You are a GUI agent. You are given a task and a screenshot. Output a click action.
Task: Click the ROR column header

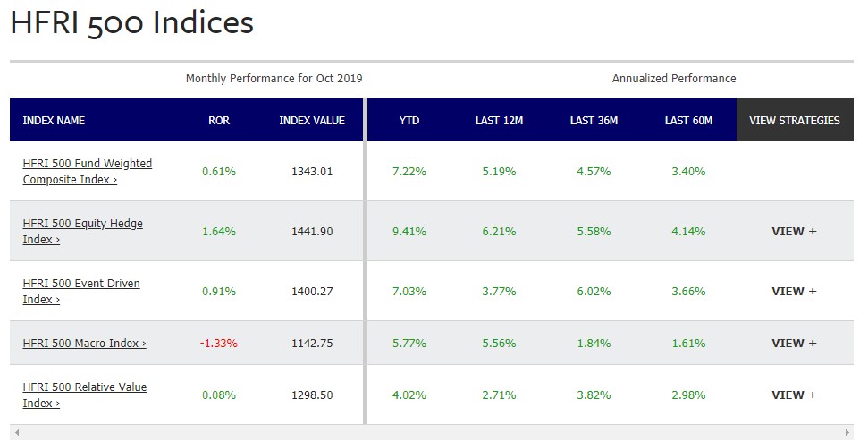(x=219, y=120)
